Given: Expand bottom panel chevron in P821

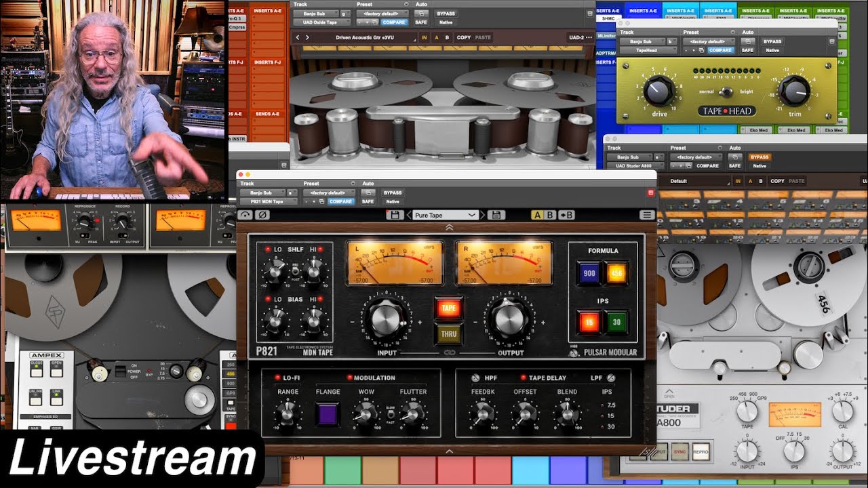Looking at the screenshot, I should point(448,451).
